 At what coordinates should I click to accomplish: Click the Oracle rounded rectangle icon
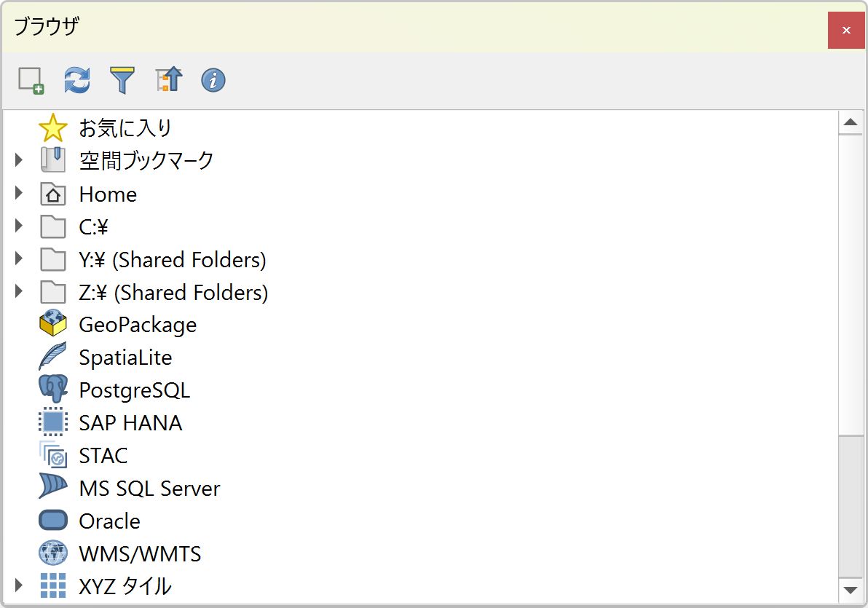coord(53,520)
